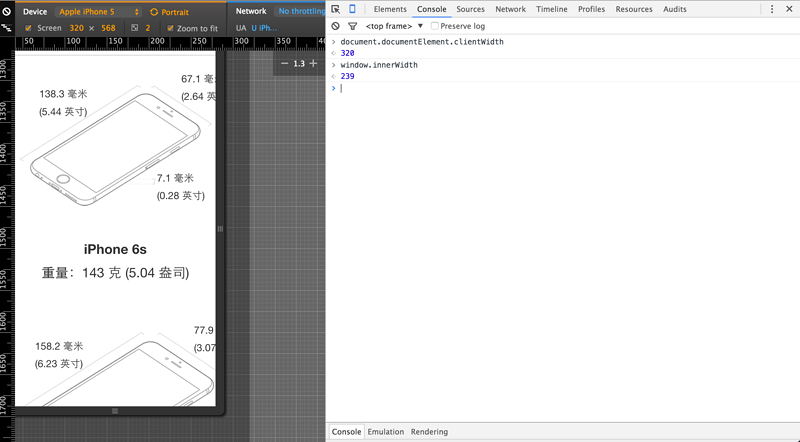Click the 158.2 毫米 dimension label

click(x=59, y=347)
